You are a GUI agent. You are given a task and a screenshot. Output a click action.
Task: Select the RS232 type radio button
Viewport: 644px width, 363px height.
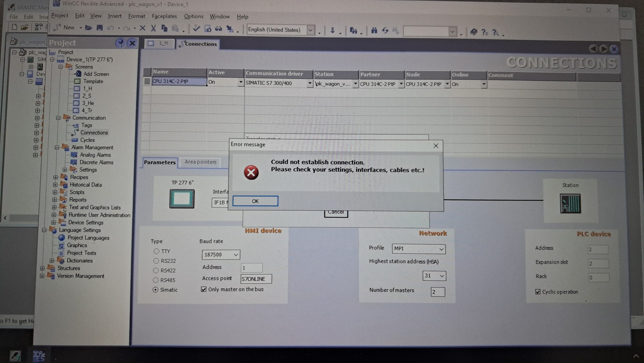point(156,261)
